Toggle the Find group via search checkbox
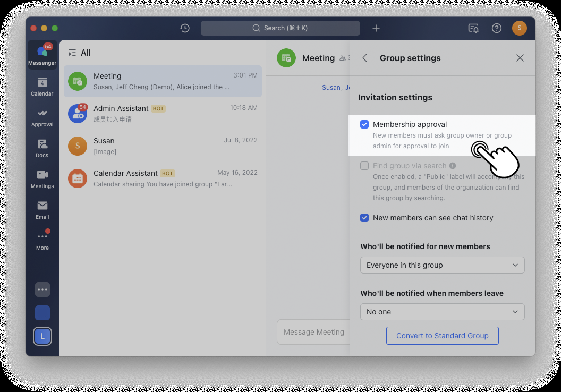The image size is (561, 392). 364,166
